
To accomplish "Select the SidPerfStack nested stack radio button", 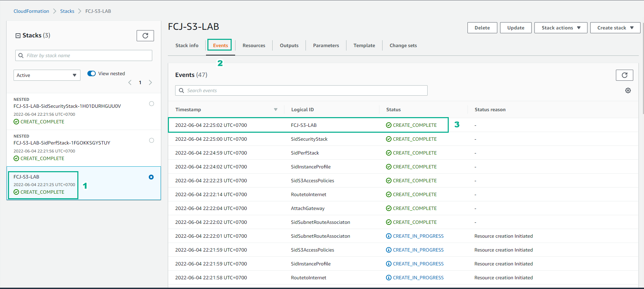I will click(x=152, y=140).
